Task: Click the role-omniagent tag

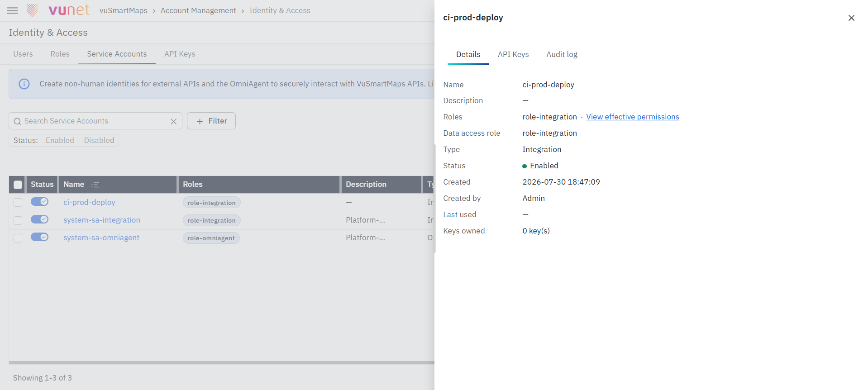Action: (211, 238)
